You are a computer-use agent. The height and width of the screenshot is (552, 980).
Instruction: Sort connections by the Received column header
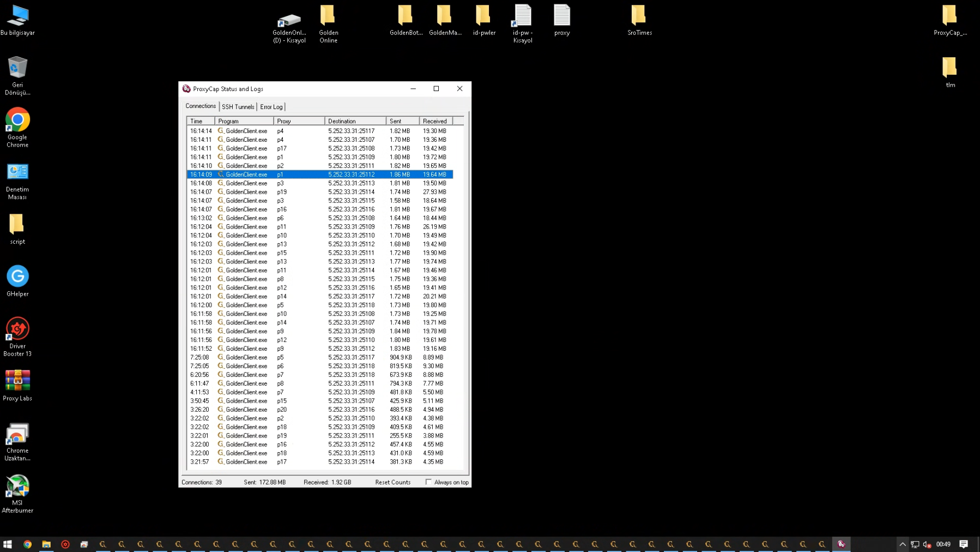coord(436,121)
